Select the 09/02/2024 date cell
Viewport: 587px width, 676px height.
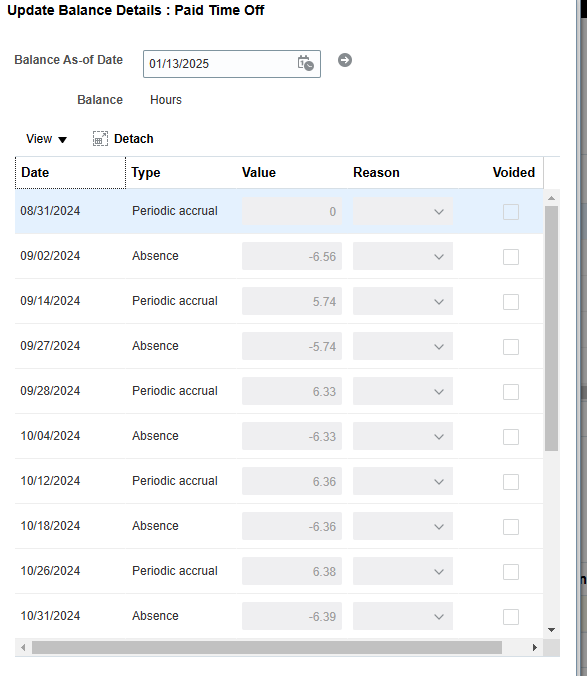click(50, 256)
